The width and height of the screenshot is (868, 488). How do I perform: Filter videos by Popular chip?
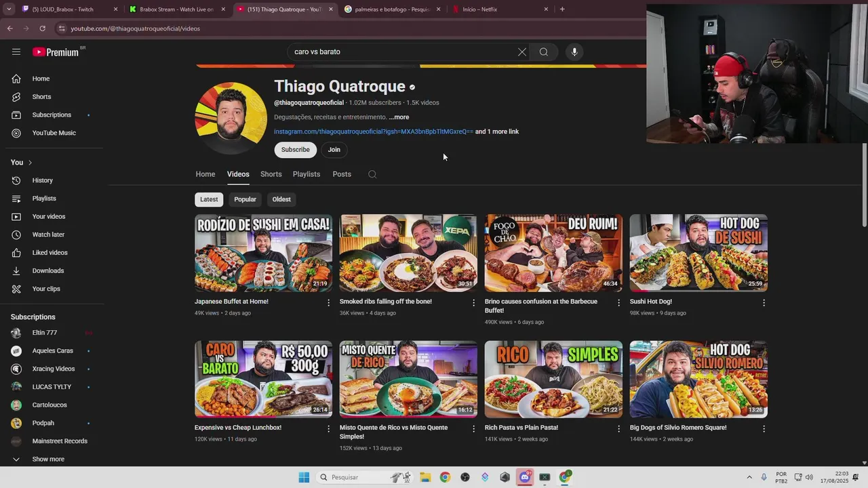(x=245, y=199)
